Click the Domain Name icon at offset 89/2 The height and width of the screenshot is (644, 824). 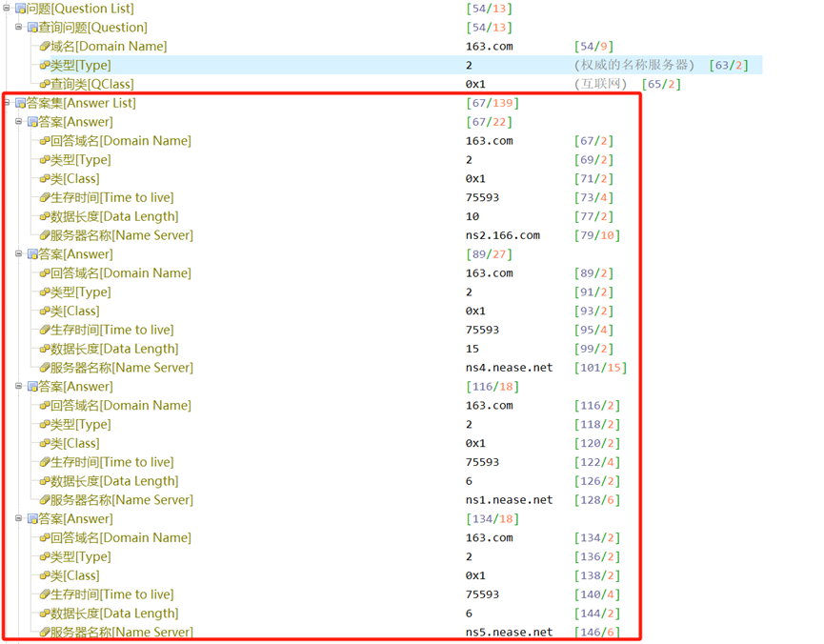click(45, 273)
